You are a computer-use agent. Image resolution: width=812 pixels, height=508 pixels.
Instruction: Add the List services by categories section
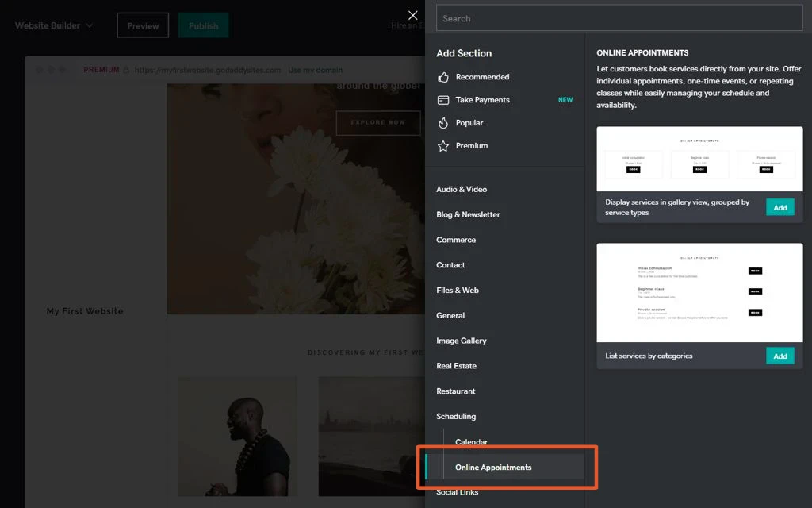(780, 356)
